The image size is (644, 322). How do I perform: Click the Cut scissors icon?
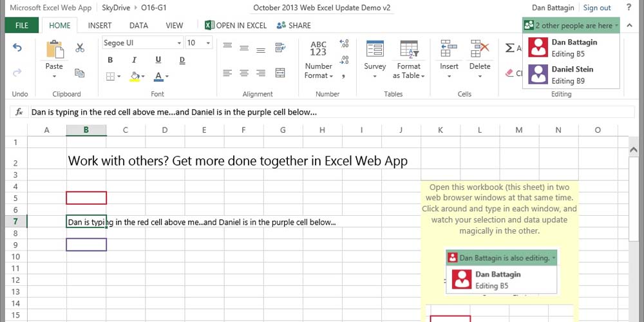pyautogui.click(x=80, y=48)
